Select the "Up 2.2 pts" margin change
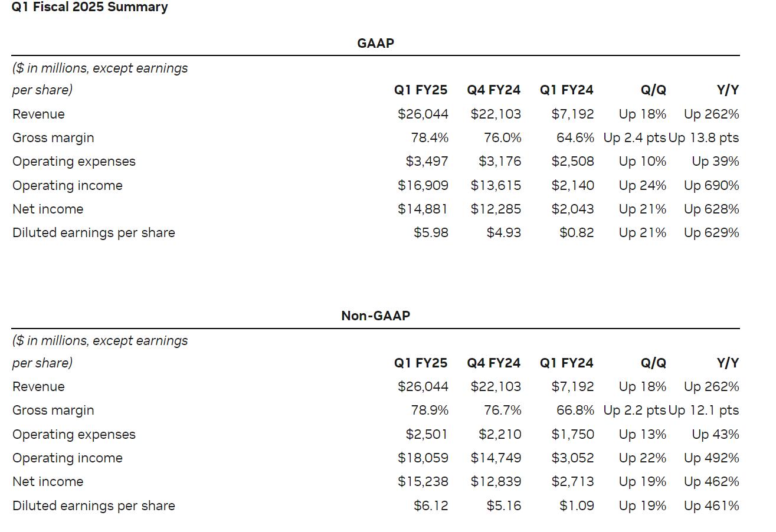The width and height of the screenshot is (776, 532). pos(634,410)
